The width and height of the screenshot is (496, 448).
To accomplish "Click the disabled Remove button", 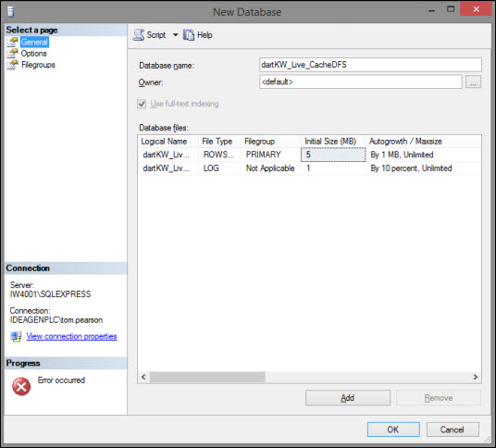I will click(438, 398).
